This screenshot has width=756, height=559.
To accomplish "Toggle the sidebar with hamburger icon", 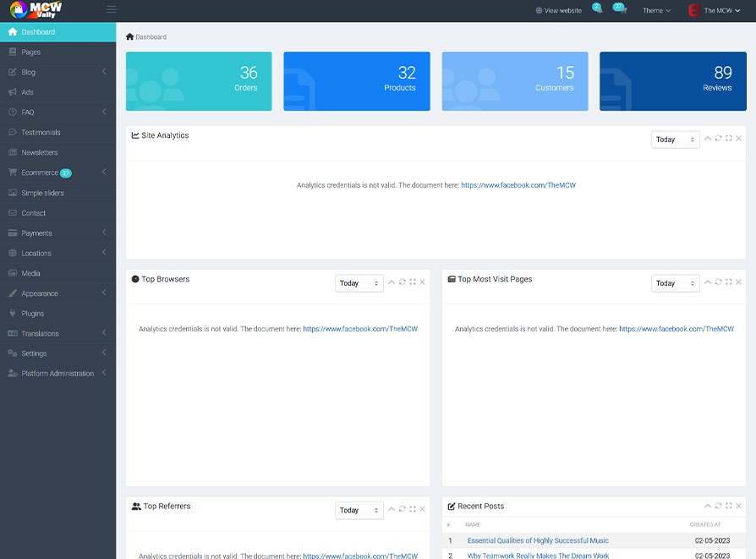I will click(112, 10).
